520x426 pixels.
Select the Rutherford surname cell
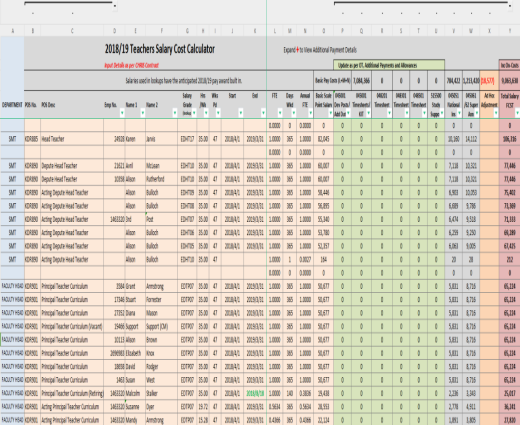point(162,179)
